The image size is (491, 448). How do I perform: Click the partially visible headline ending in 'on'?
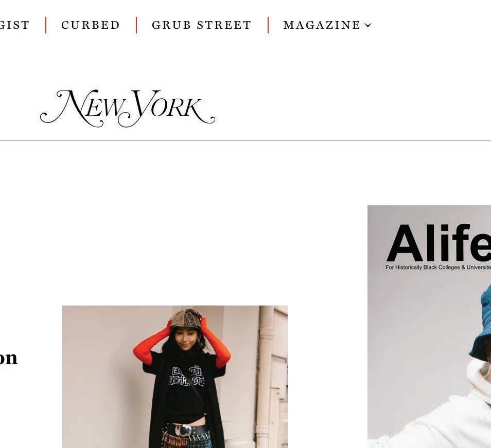click(8, 359)
